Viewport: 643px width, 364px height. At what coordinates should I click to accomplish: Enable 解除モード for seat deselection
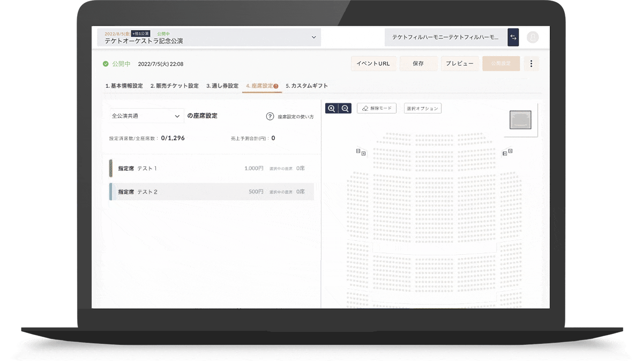tap(376, 108)
